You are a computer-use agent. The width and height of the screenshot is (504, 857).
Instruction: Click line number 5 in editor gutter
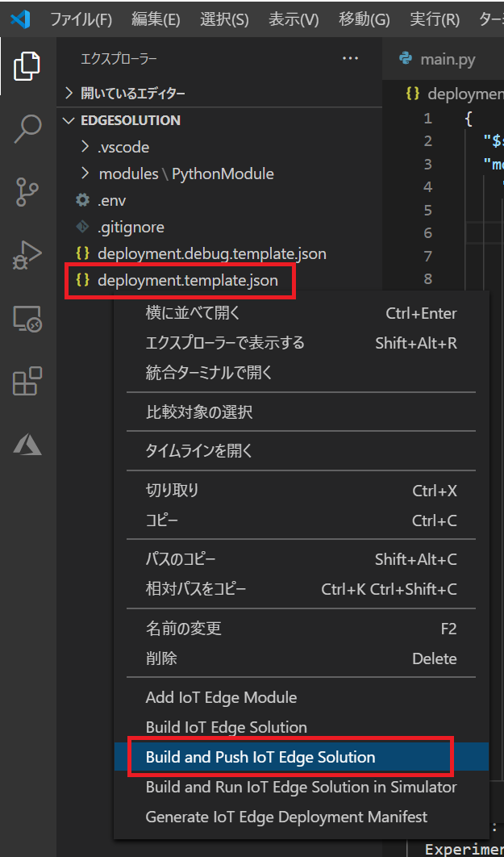click(427, 210)
